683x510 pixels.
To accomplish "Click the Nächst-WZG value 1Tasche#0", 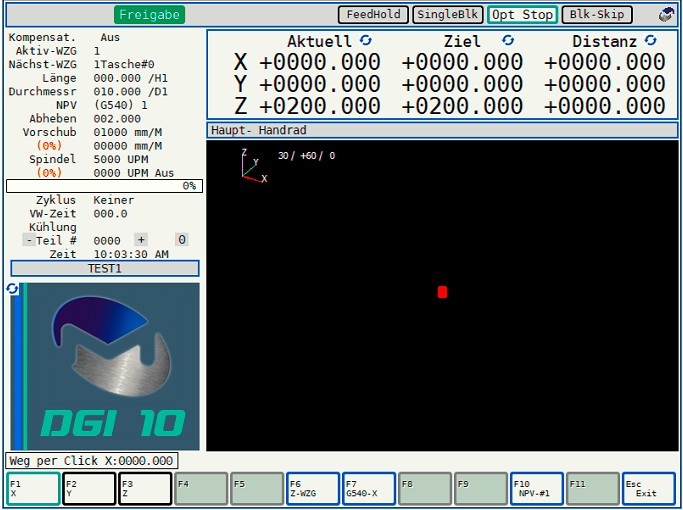I will click(124, 65).
